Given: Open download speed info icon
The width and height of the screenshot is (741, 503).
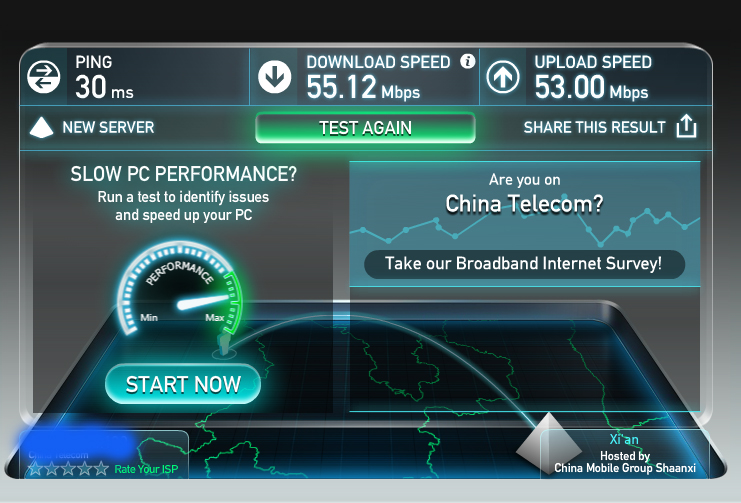Looking at the screenshot, I should [x=467, y=61].
